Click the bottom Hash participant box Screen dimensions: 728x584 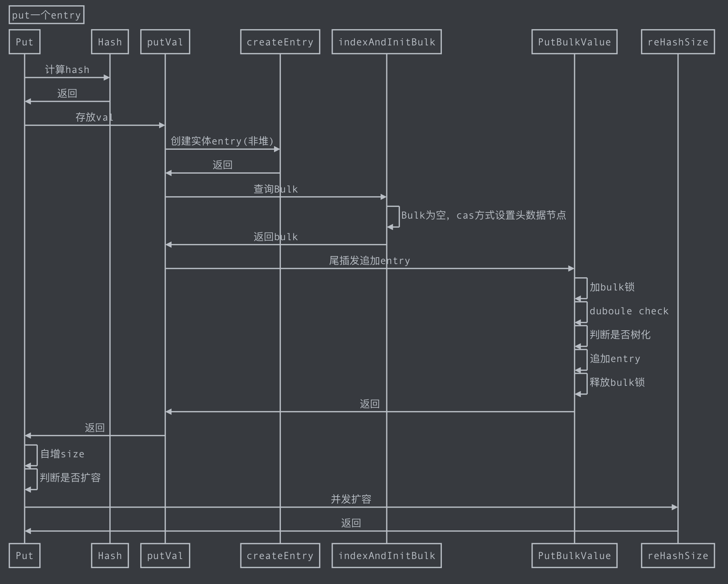coord(110,556)
